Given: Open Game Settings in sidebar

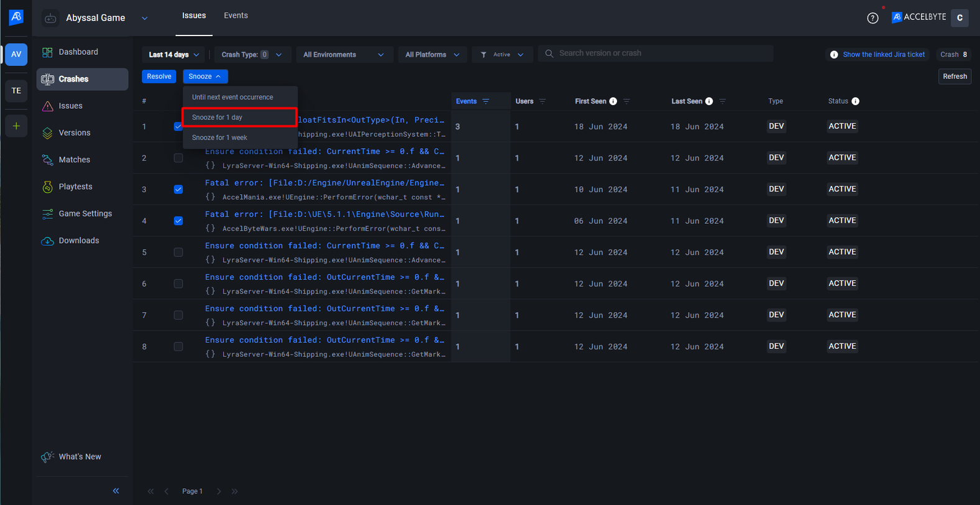Looking at the screenshot, I should (83, 214).
